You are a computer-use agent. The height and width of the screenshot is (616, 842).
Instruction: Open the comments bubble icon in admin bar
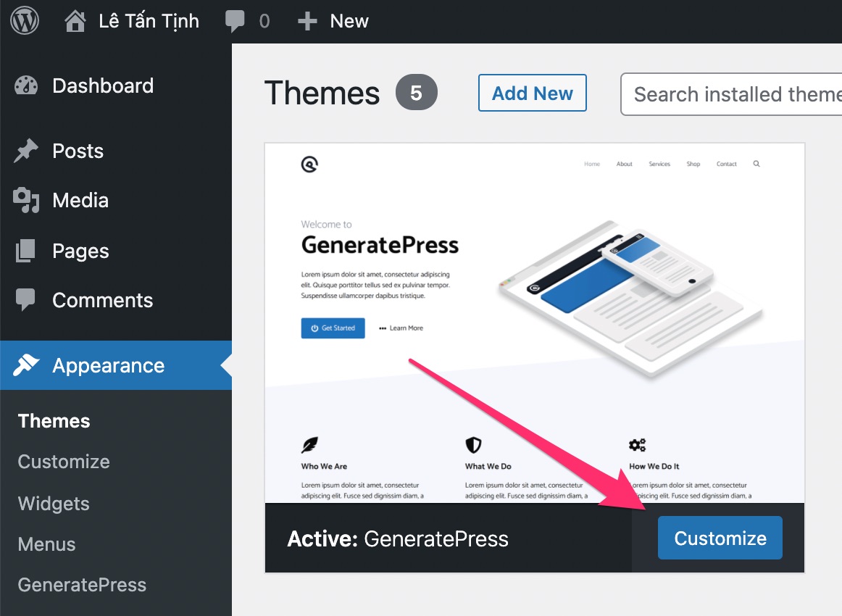pos(235,22)
